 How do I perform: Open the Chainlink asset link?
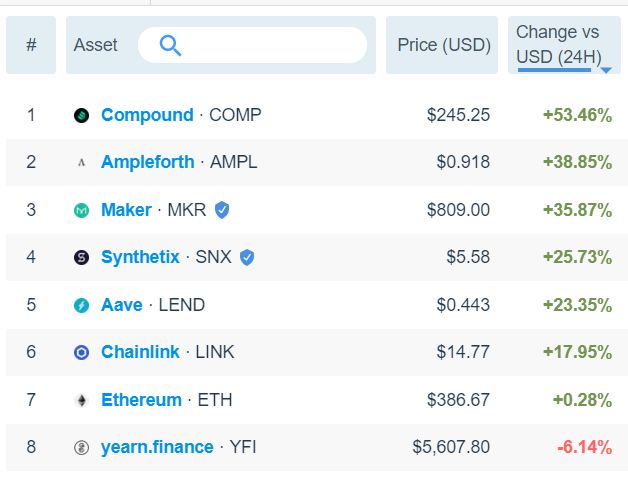(140, 352)
